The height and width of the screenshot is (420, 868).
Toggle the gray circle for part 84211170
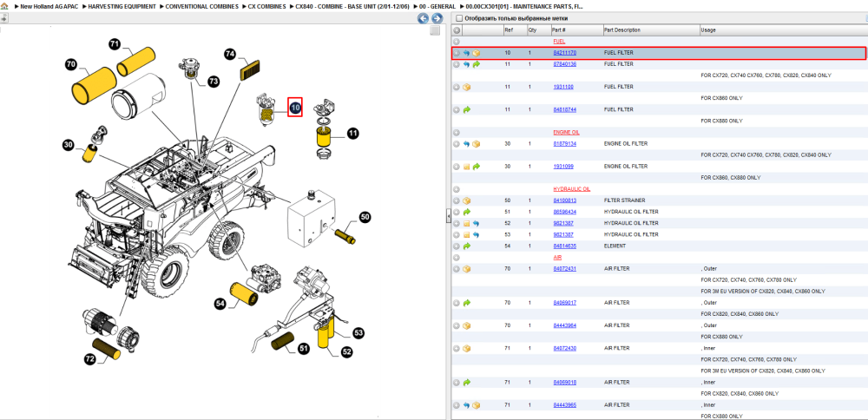click(457, 53)
